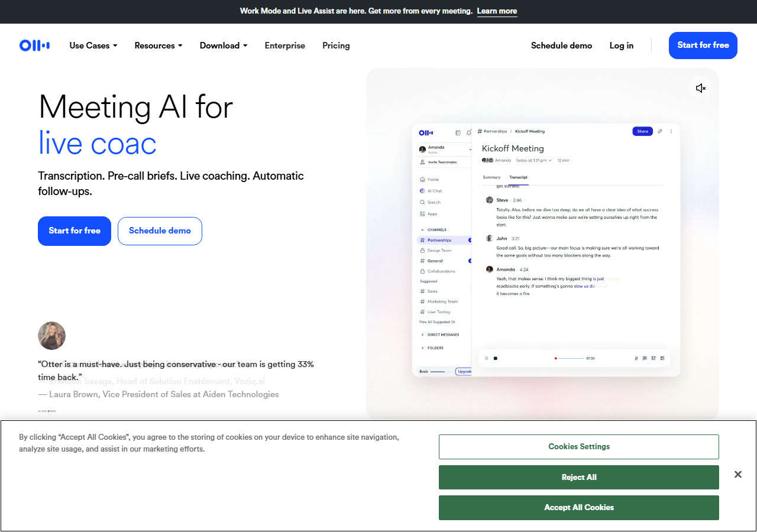Click Invite Teammates in the demo sidebar
The image size is (757, 532).
[x=438, y=162]
